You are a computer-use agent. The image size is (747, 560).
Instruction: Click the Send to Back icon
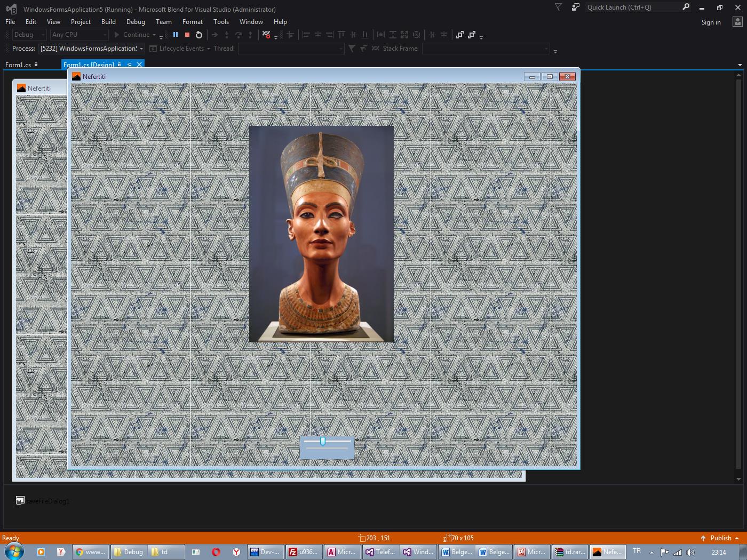pos(472,35)
